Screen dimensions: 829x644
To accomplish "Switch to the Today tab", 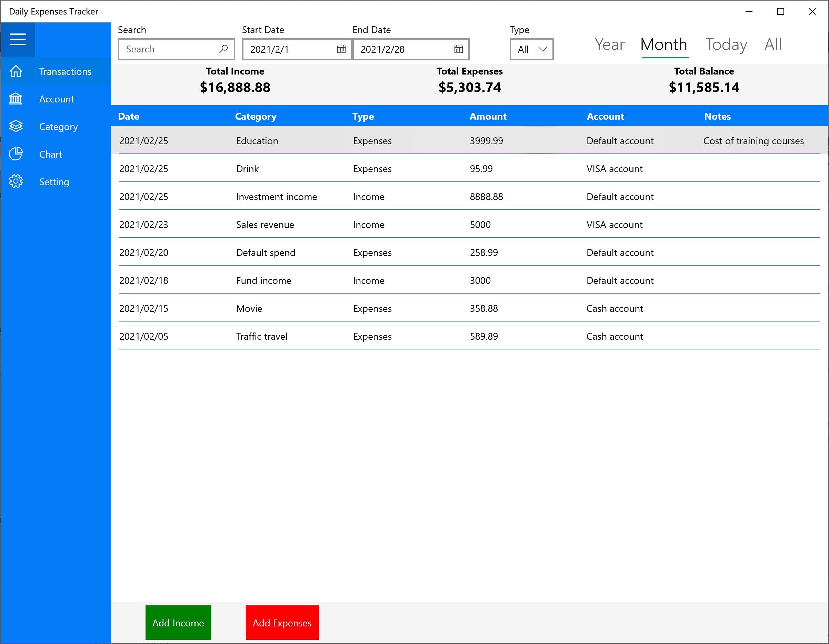I will click(x=726, y=45).
